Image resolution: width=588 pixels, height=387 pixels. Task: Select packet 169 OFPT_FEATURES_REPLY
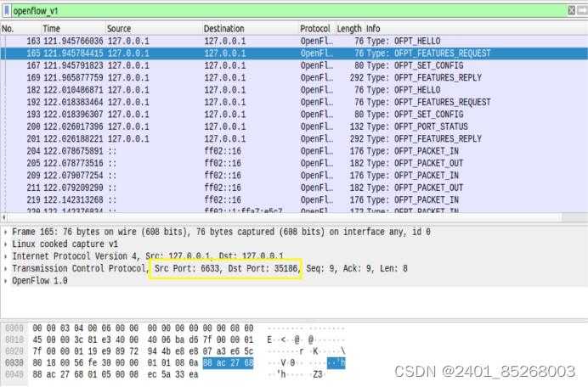294,78
